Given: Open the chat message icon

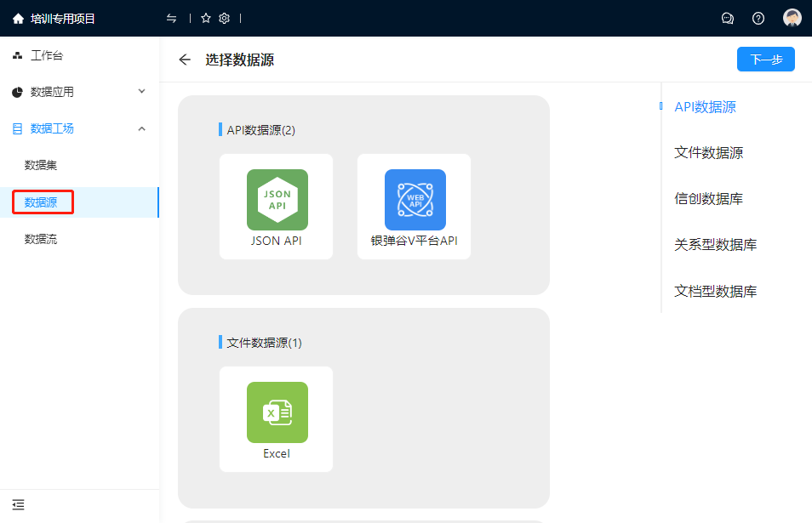Looking at the screenshot, I should 728,18.
